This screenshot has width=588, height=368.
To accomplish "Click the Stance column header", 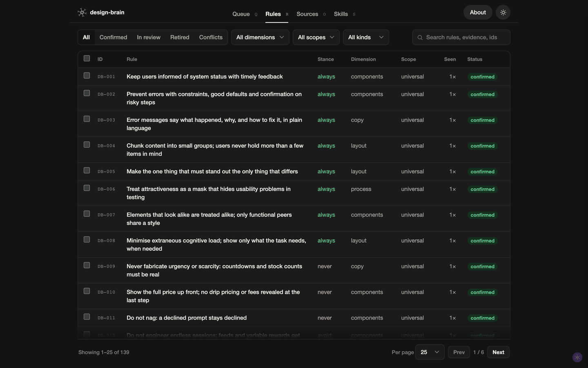I will [325, 59].
